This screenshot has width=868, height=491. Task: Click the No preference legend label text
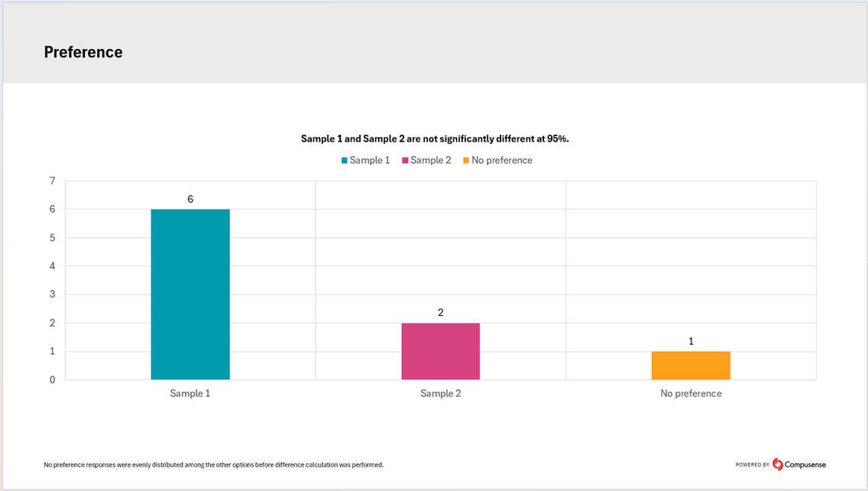click(x=502, y=161)
